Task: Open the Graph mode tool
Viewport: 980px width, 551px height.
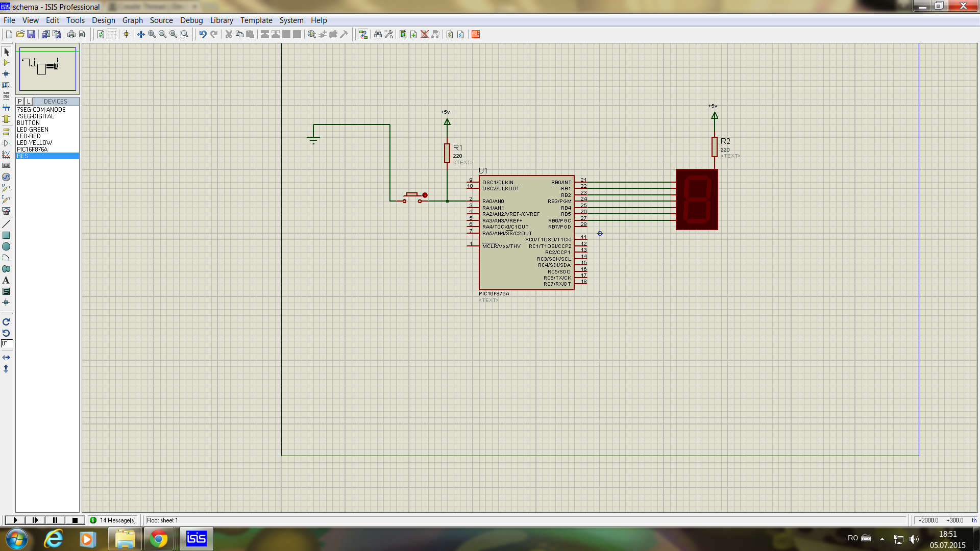Action: click(6, 154)
